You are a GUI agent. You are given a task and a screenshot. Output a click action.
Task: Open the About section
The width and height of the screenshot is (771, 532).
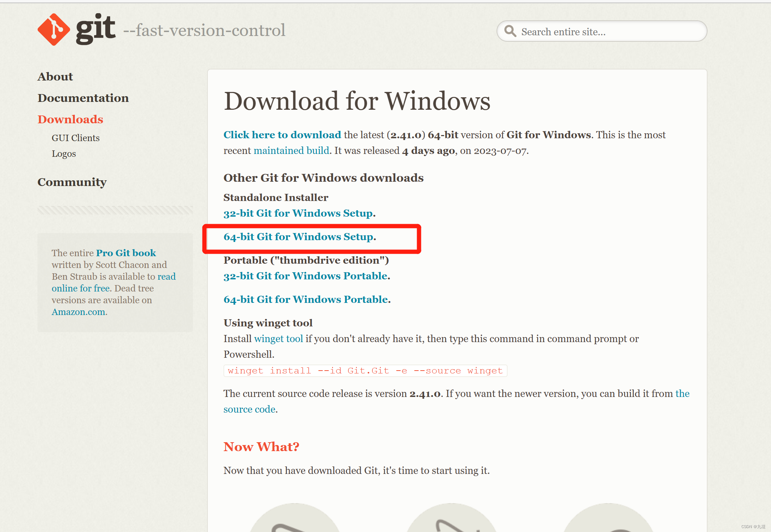click(x=55, y=77)
